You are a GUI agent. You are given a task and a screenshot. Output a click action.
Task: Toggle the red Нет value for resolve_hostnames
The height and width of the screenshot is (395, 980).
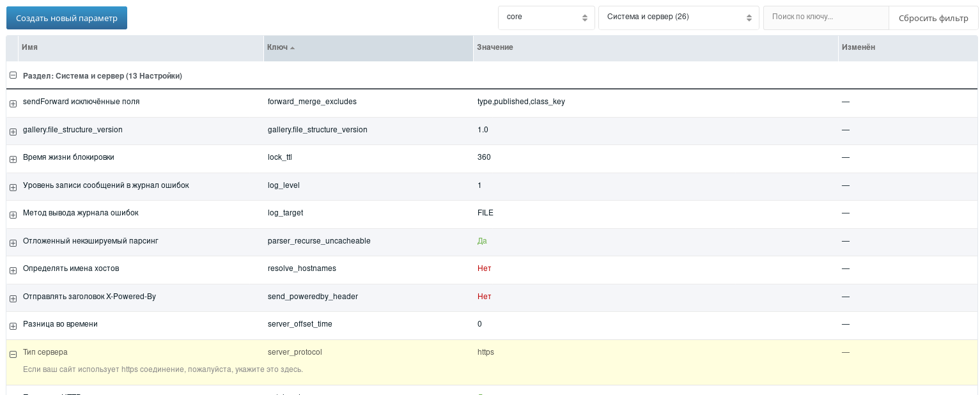[x=484, y=268]
